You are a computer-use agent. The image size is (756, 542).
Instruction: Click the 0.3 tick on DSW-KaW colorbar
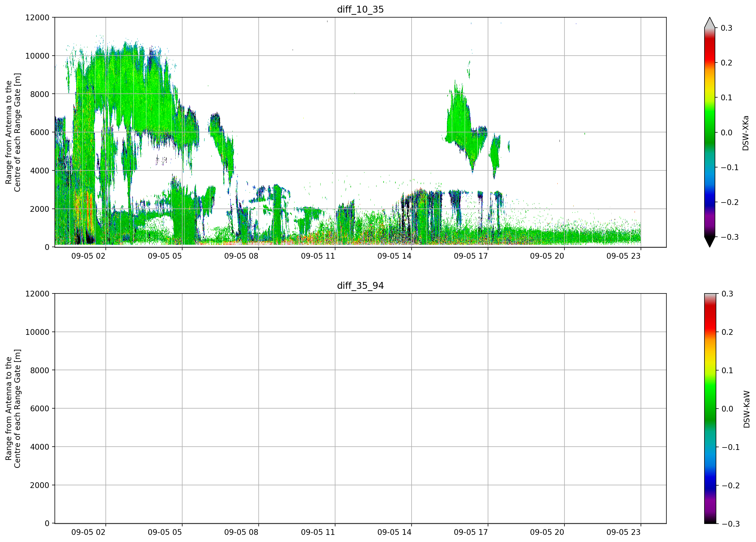point(727,294)
